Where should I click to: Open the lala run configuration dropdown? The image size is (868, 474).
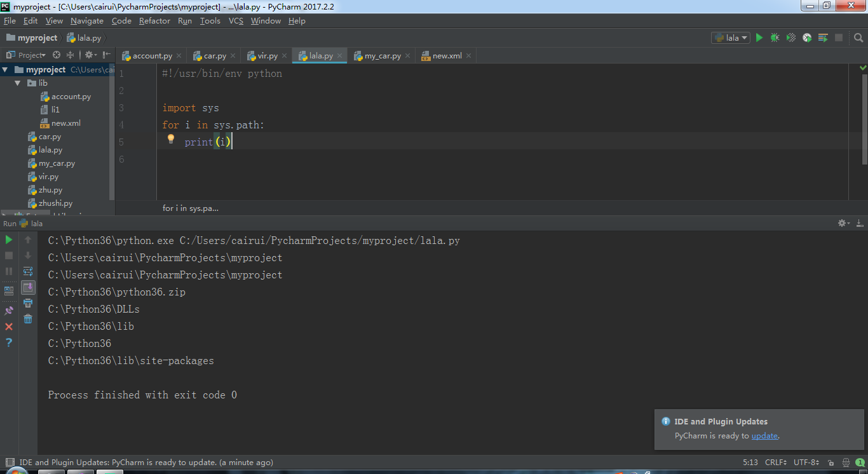(731, 38)
